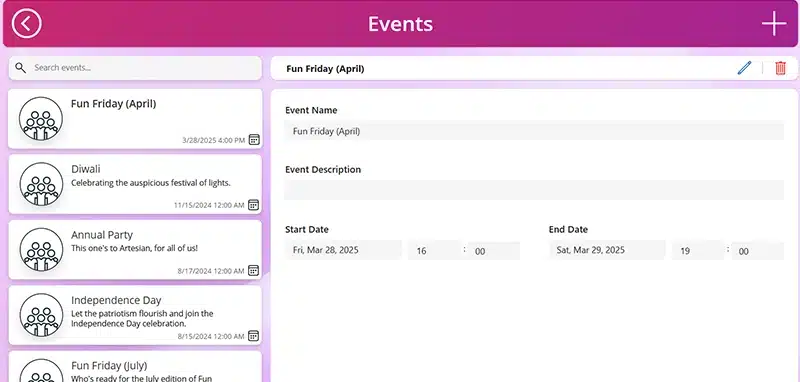Screen dimensions: 800x382
Task: Open calendar icon on Diwali card
Action: click(x=254, y=205)
